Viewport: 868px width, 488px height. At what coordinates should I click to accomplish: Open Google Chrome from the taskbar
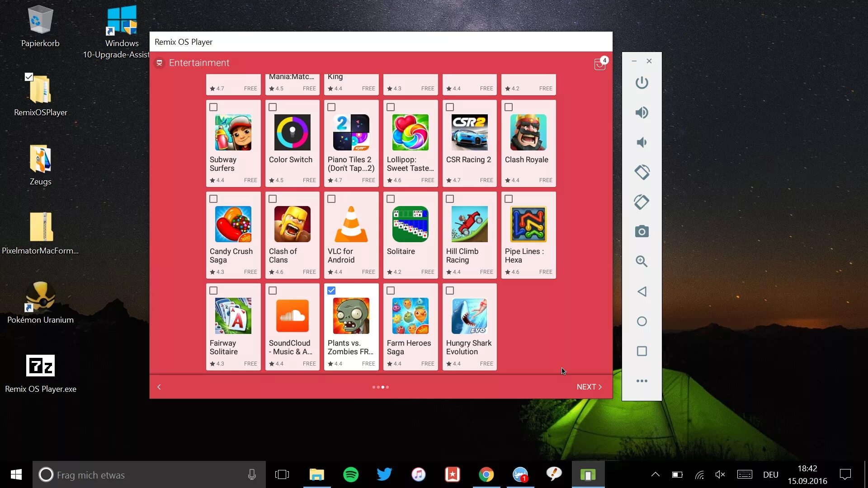click(486, 474)
